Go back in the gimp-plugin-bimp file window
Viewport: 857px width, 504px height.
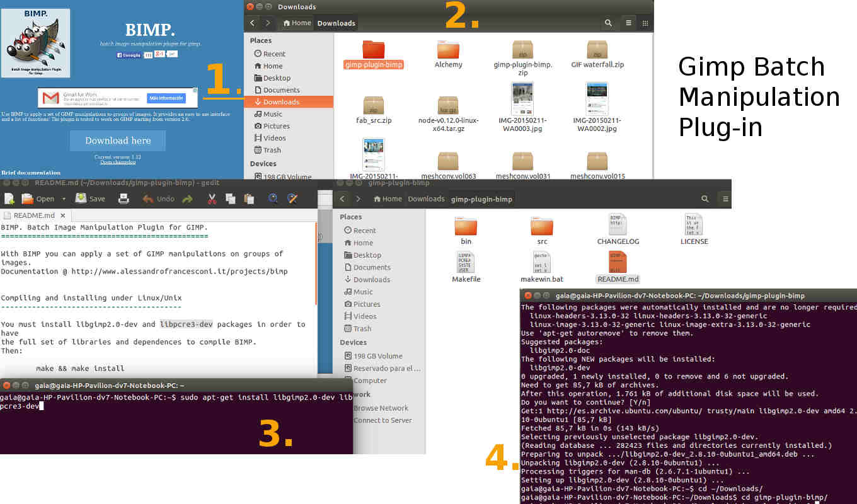[x=342, y=199]
